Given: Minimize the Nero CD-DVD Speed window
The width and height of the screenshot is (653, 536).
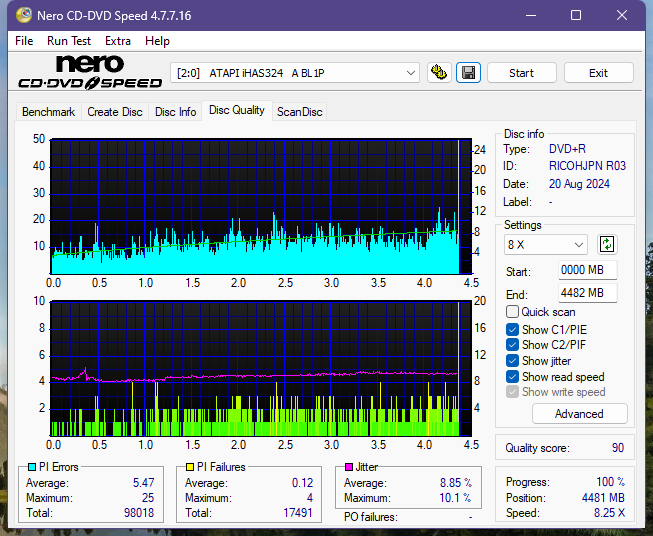Looking at the screenshot, I should point(531,15).
